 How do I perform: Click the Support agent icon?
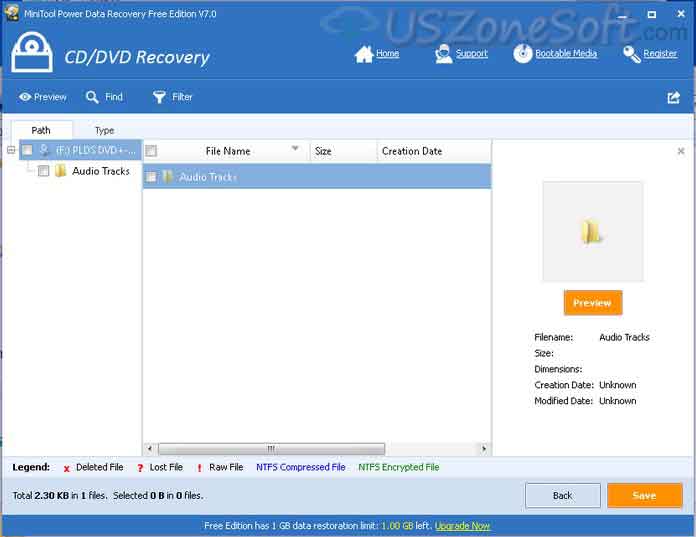click(x=443, y=54)
